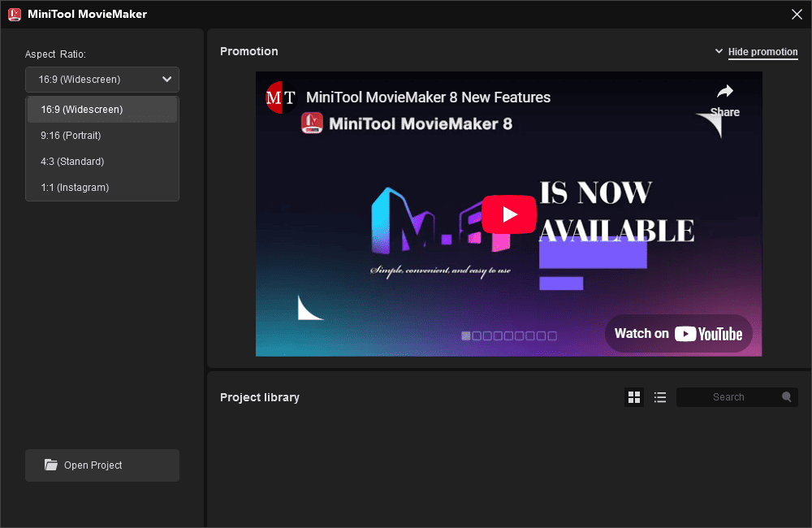Choose 9:16 (Portrait) aspect ratio
This screenshot has width=812, height=528.
pyautogui.click(x=102, y=135)
